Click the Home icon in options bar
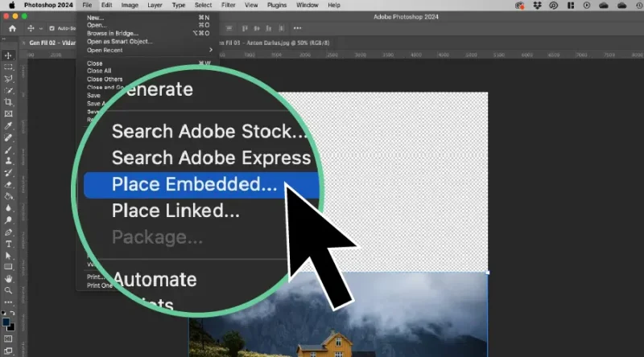 tap(12, 28)
